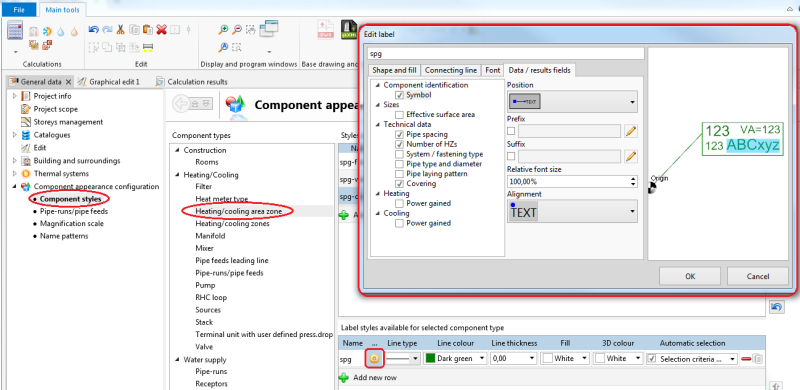The height and width of the screenshot is (390, 800).
Task: Expand the Catalogues tree node
Action: tap(15, 135)
